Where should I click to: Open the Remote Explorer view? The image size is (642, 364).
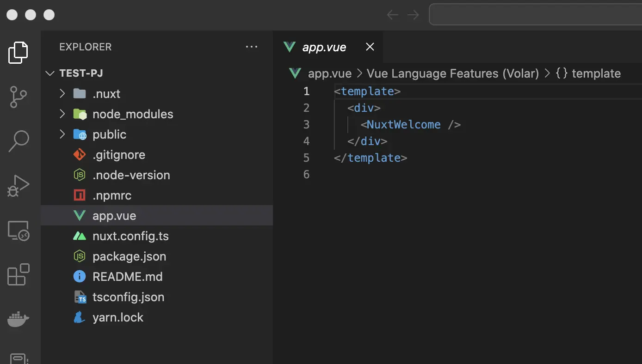(x=19, y=231)
